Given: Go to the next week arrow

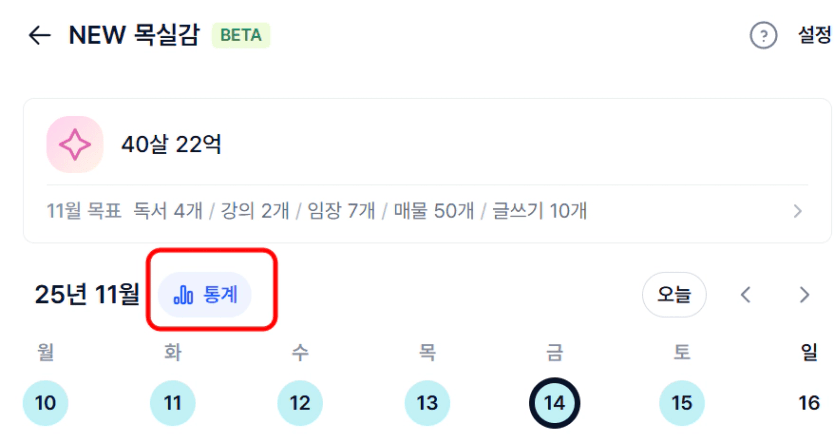Looking at the screenshot, I should point(804,295).
